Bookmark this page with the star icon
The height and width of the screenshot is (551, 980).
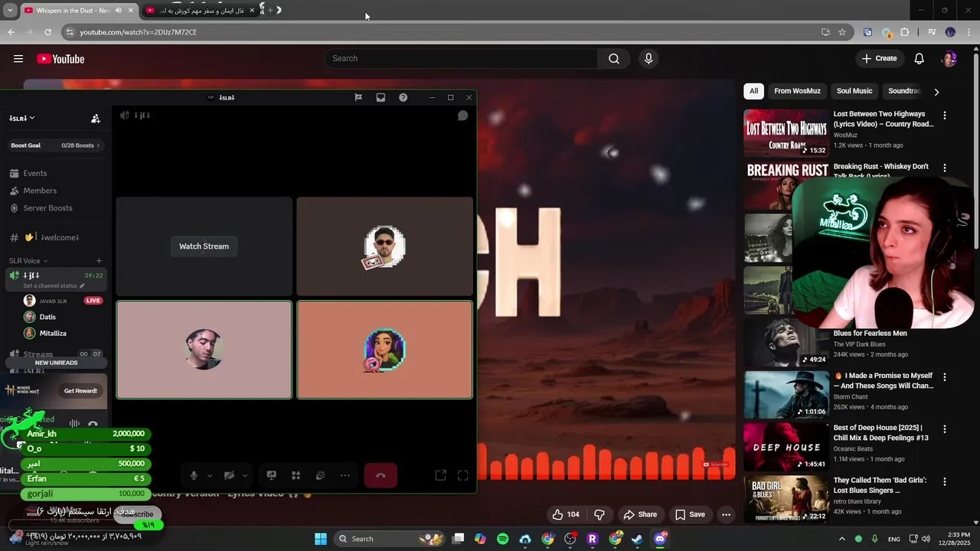[842, 32]
